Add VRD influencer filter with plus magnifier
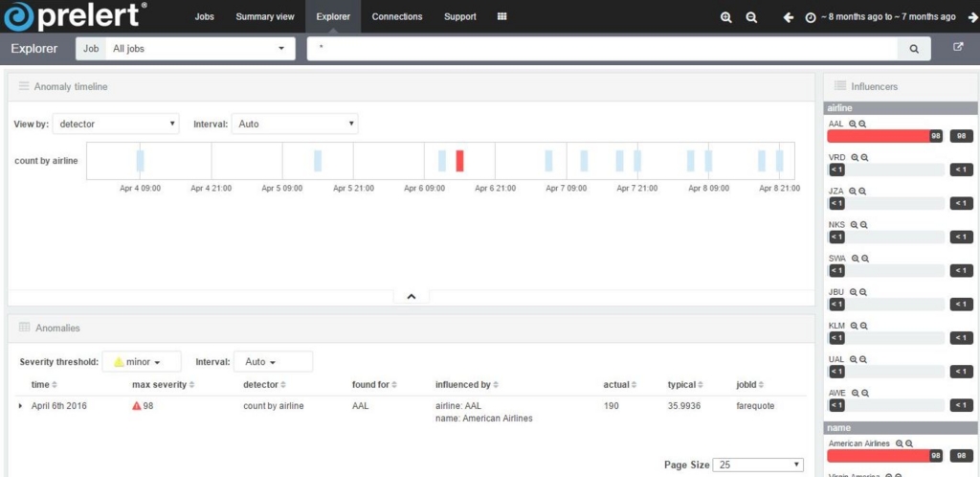 [855, 157]
